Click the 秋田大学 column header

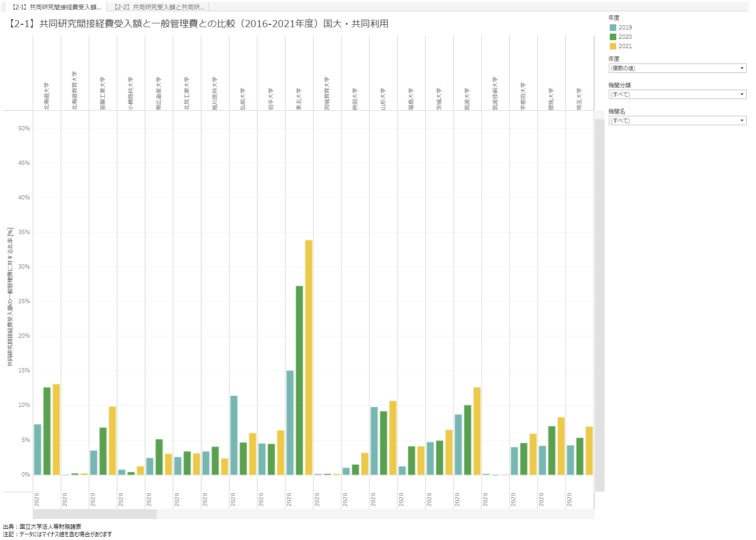(x=355, y=99)
